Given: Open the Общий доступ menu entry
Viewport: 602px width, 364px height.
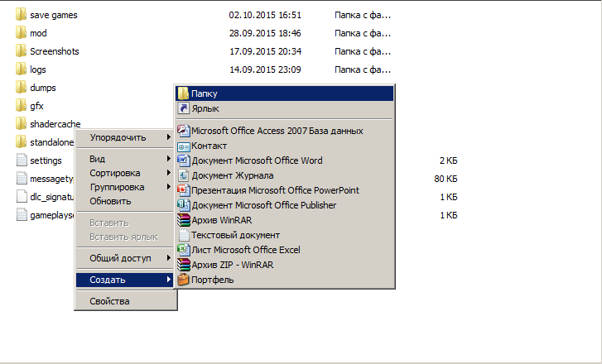Looking at the screenshot, I should pyautogui.click(x=125, y=258).
